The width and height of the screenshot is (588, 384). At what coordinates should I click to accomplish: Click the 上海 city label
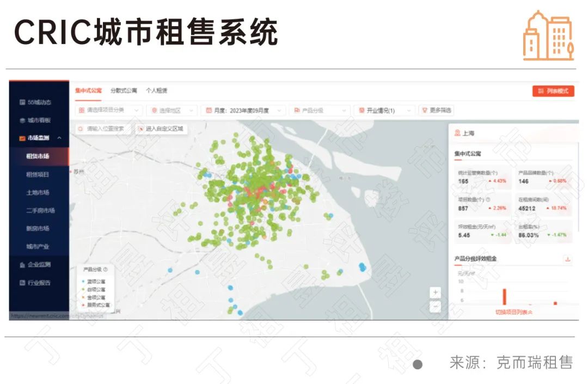tap(468, 133)
